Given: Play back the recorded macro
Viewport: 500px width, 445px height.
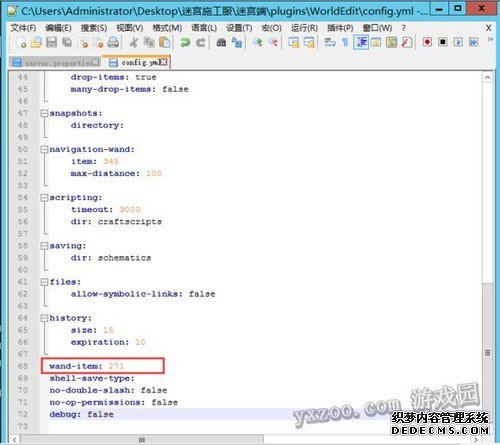Looking at the screenshot, I should 458,42.
